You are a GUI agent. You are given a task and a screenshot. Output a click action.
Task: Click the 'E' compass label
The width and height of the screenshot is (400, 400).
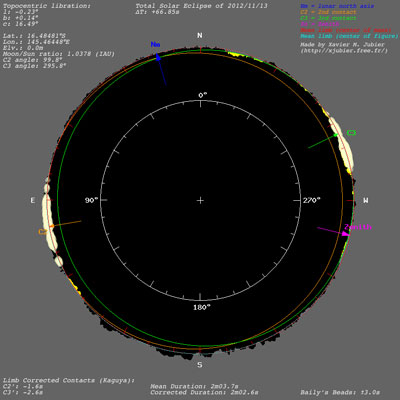coord(33,200)
